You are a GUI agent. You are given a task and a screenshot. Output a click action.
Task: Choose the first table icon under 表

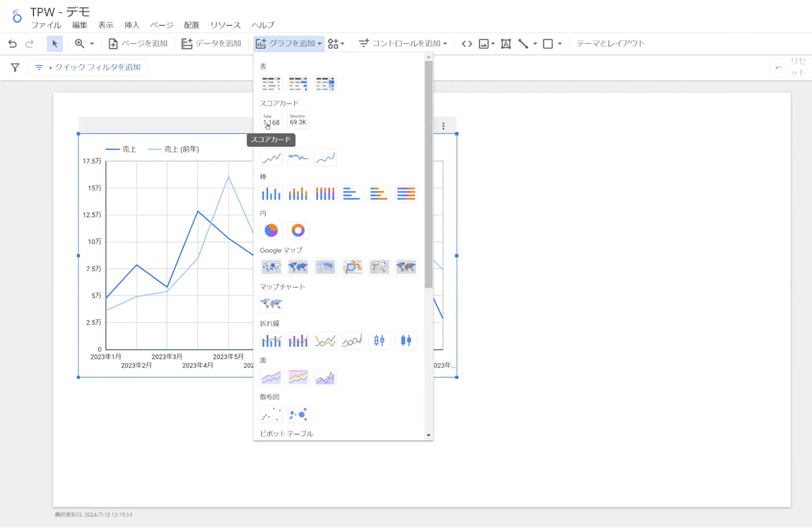pos(271,84)
